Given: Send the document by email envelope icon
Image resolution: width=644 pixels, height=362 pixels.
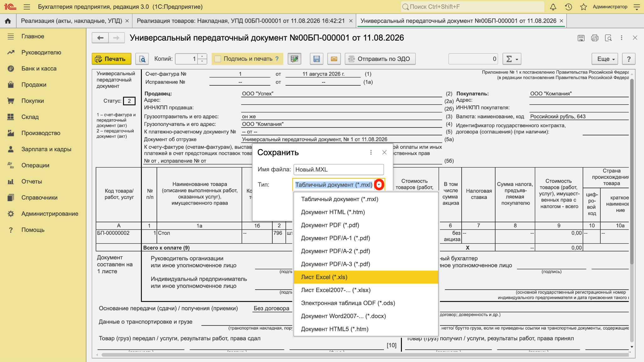Looking at the screenshot, I should click(334, 59).
